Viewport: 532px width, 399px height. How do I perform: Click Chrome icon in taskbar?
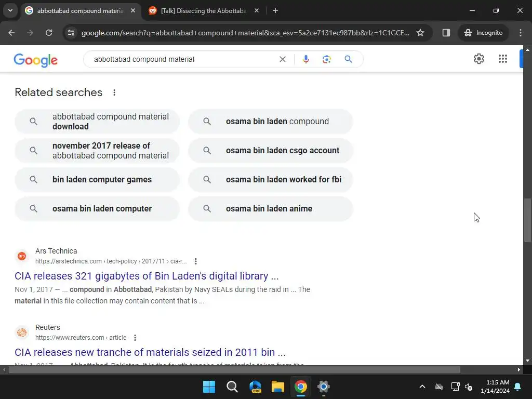pyautogui.click(x=301, y=387)
